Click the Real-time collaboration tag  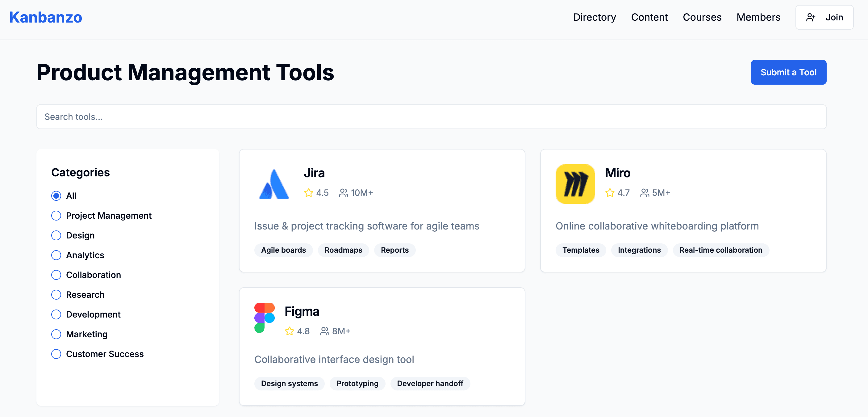(x=721, y=250)
